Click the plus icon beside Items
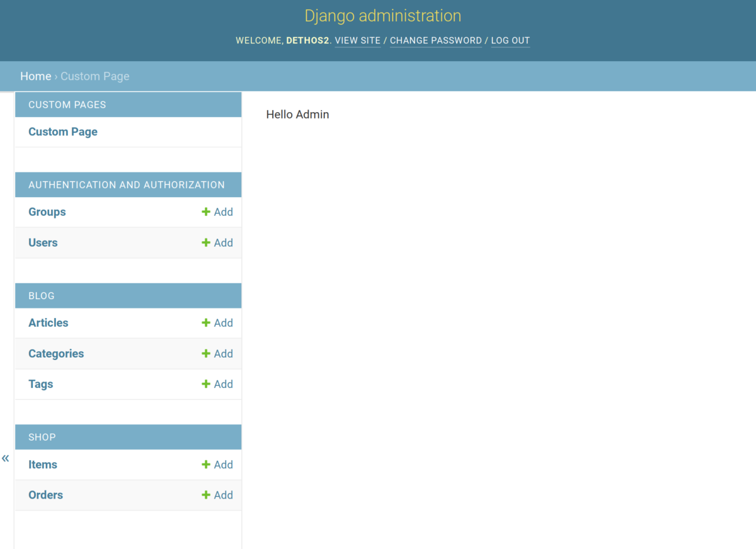The image size is (756, 549). (x=205, y=464)
